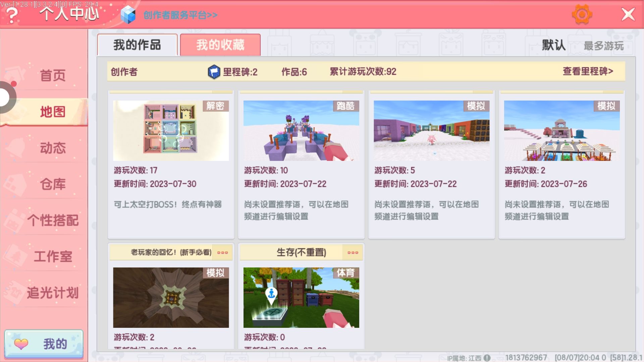Screen dimensions: 644x362
Task: Go to 首页 in the sidebar
Action: [53, 75]
